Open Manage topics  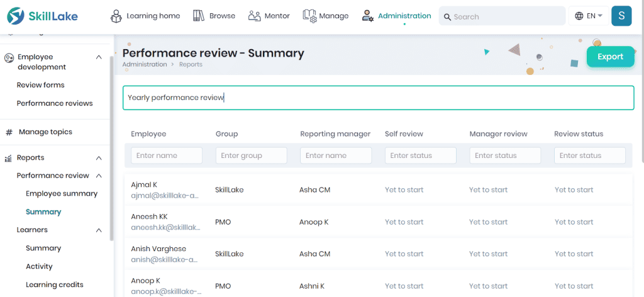click(x=45, y=132)
